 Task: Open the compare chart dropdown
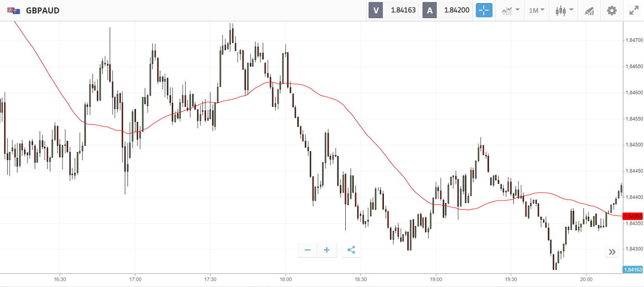(510, 10)
